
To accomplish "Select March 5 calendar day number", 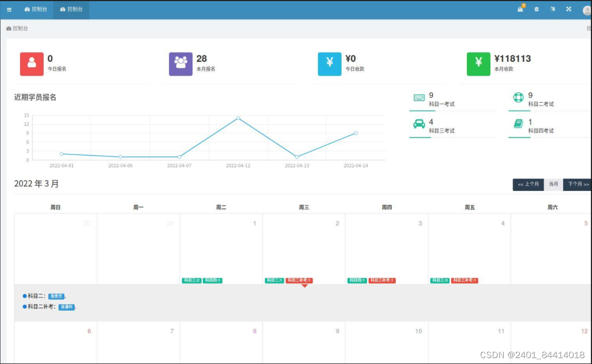I will click(x=586, y=224).
